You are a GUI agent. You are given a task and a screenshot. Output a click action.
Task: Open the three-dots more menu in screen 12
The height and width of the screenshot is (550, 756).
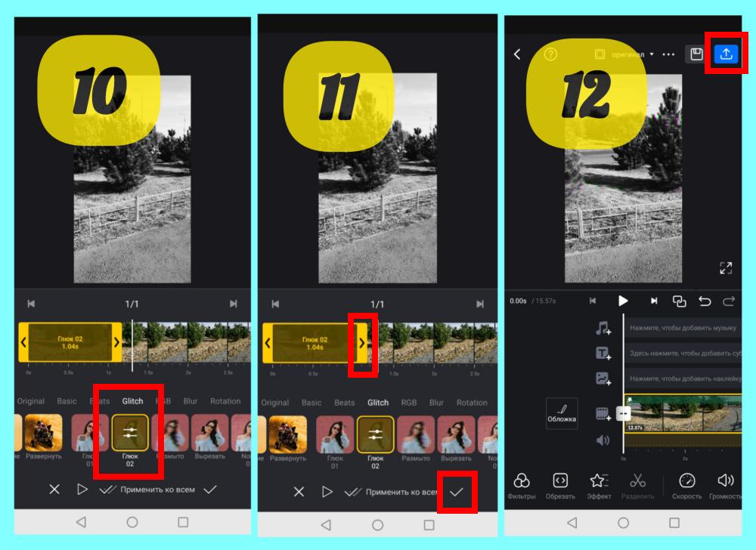(668, 54)
